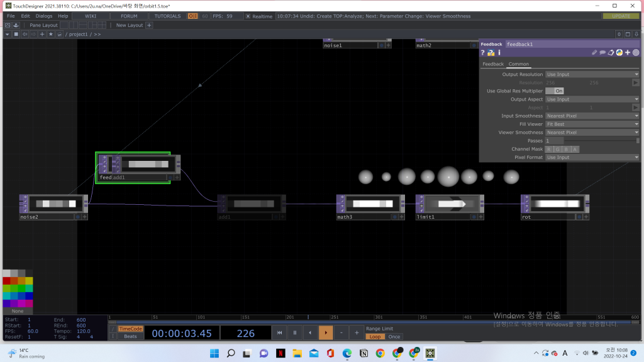644x362 pixels.
Task: Click the UPDATE button
Action: click(x=621, y=16)
